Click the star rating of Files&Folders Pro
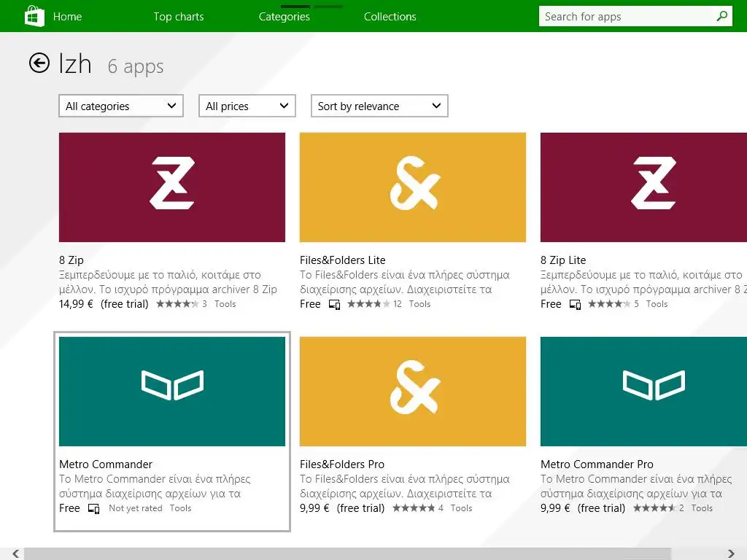This screenshot has height=560, width=747. (x=414, y=508)
